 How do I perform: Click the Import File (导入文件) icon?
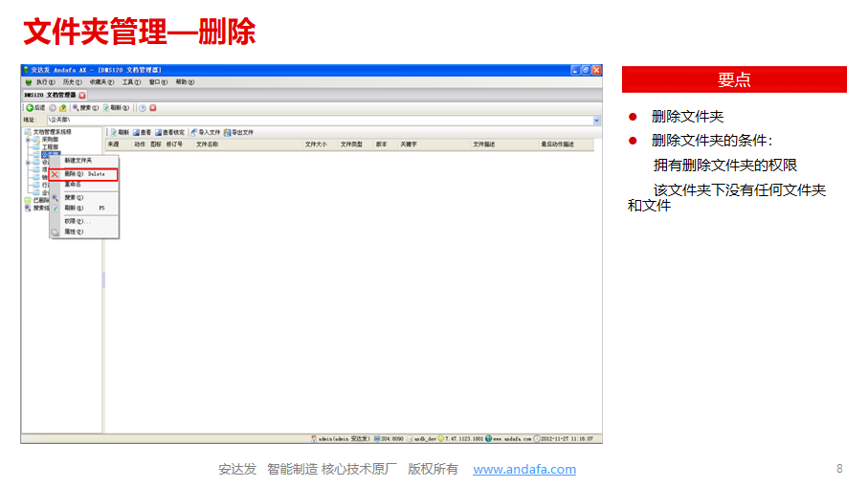[205, 132]
